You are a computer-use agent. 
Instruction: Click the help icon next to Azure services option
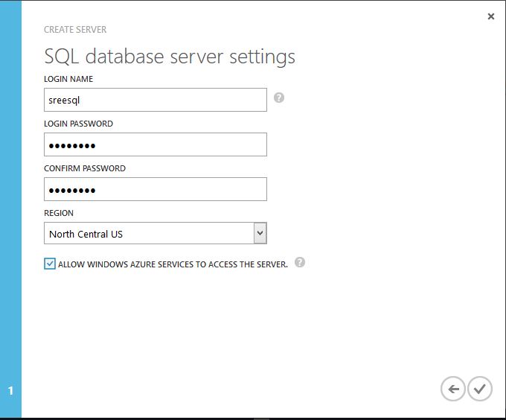click(300, 262)
